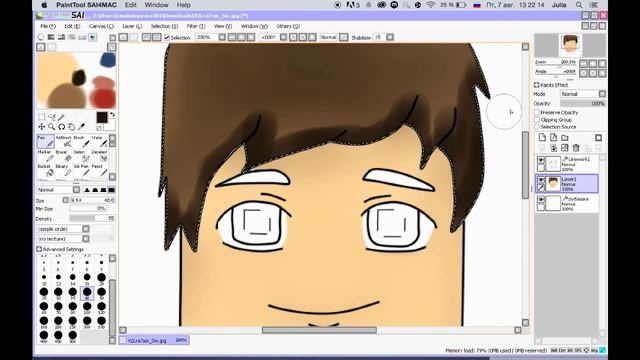640x360 pixels.
Task: Pick the foreground color swatch
Action: click(x=102, y=118)
